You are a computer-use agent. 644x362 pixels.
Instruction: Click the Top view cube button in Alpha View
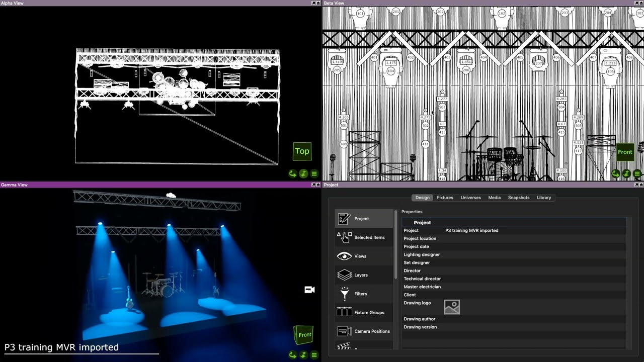[x=301, y=151]
